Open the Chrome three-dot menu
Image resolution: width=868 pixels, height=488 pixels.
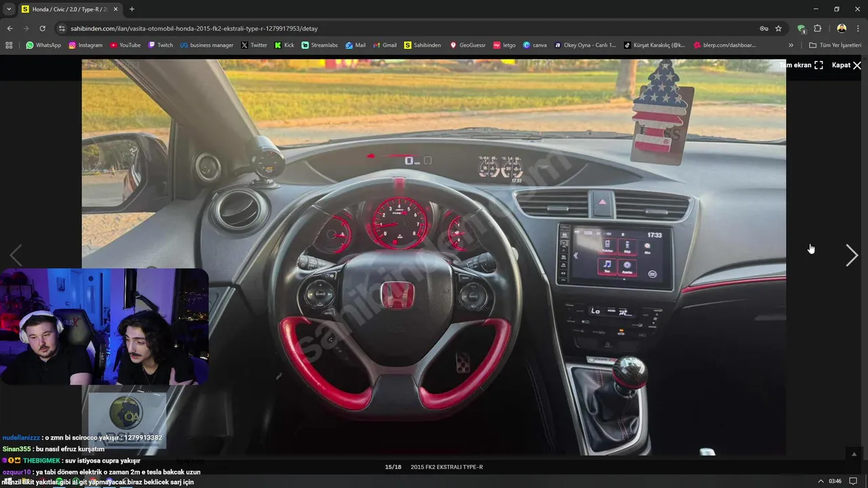(858, 28)
